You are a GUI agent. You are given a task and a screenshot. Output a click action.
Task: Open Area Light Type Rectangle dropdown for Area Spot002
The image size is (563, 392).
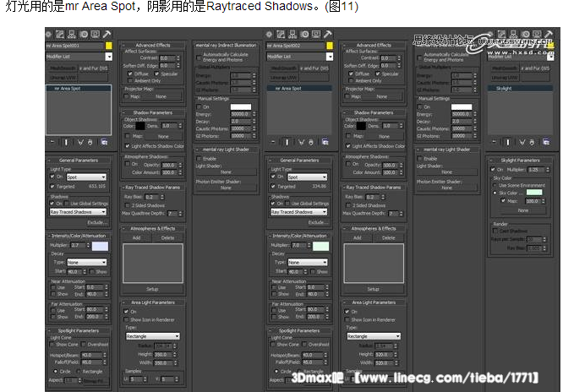[x=374, y=336]
